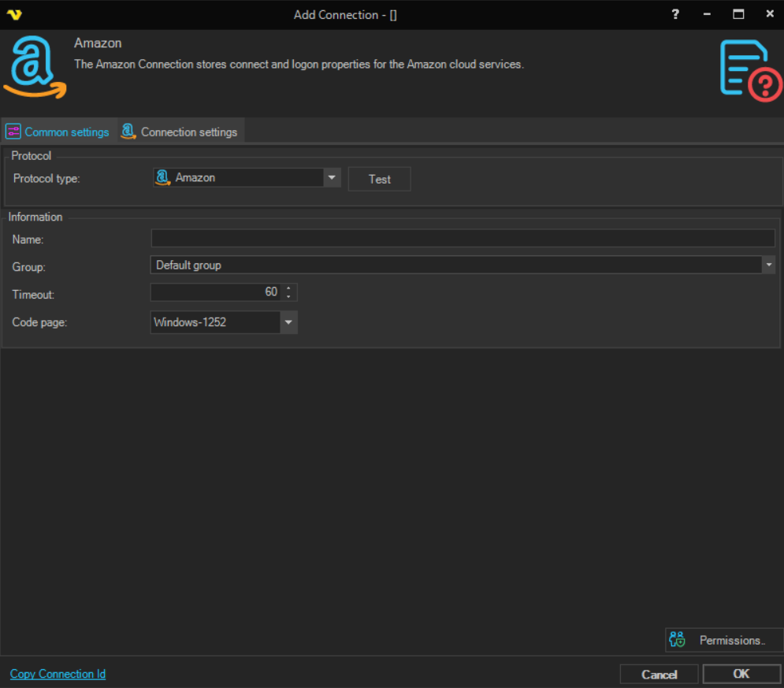Expand the Protocol type dropdown
This screenshot has height=688, width=784.
point(332,178)
